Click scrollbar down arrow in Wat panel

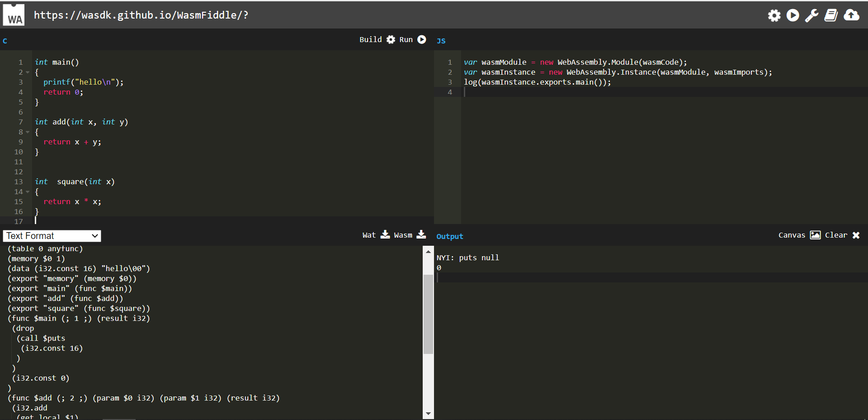428,414
